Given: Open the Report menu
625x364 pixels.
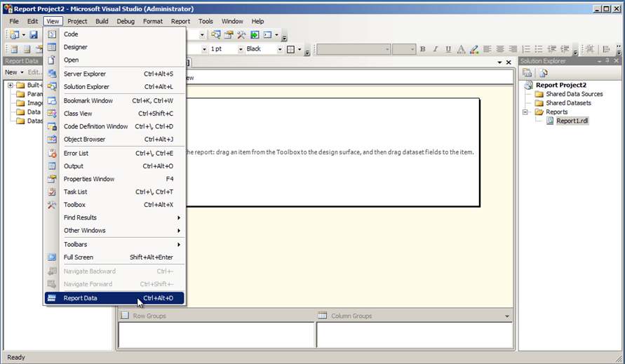Looking at the screenshot, I should pyautogui.click(x=180, y=21).
